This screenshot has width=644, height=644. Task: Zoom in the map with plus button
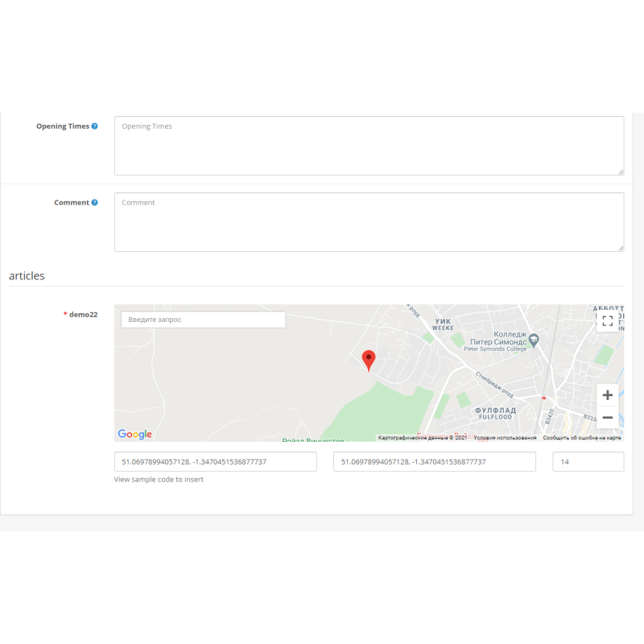tap(608, 395)
